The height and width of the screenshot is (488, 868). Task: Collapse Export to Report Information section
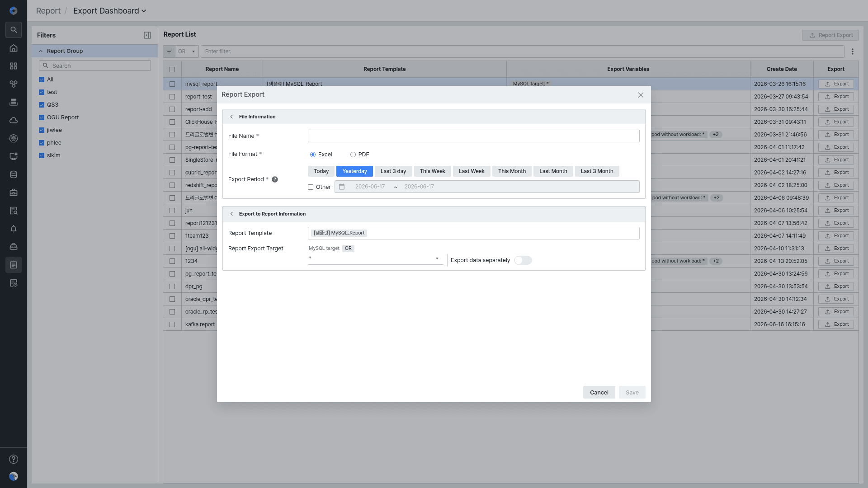[x=231, y=214]
